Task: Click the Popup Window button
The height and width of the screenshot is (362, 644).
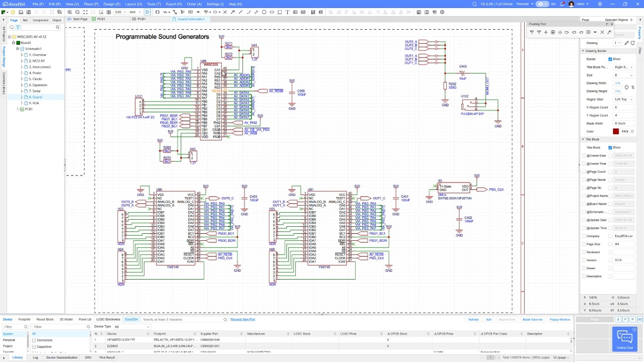Action: pyautogui.click(x=560, y=319)
